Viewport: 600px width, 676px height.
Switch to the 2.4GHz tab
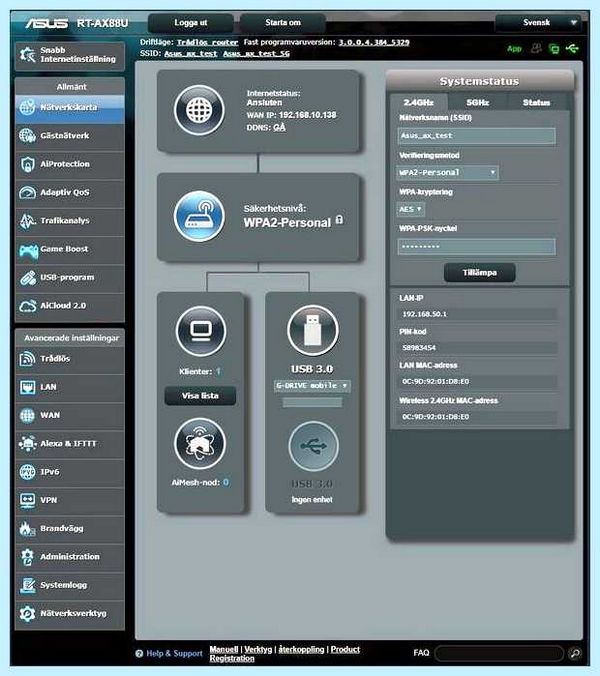coord(418,103)
